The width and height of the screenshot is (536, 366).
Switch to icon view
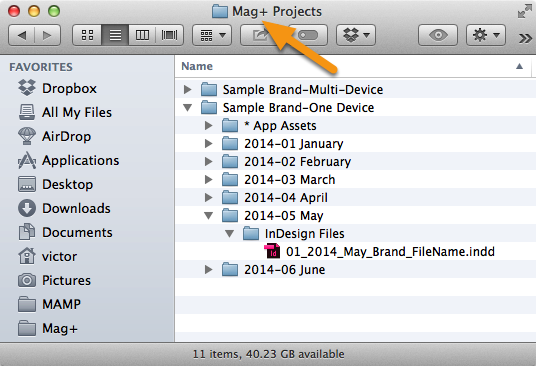tap(87, 35)
